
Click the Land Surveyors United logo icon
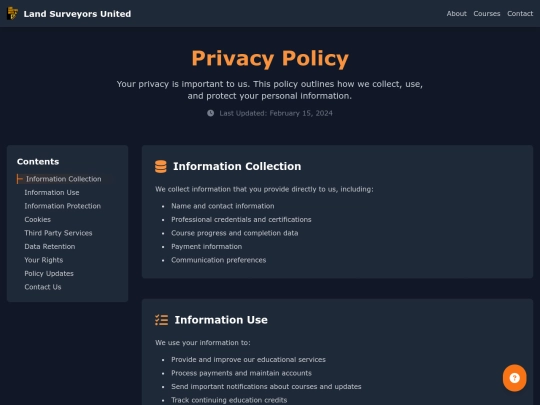pos(12,13)
